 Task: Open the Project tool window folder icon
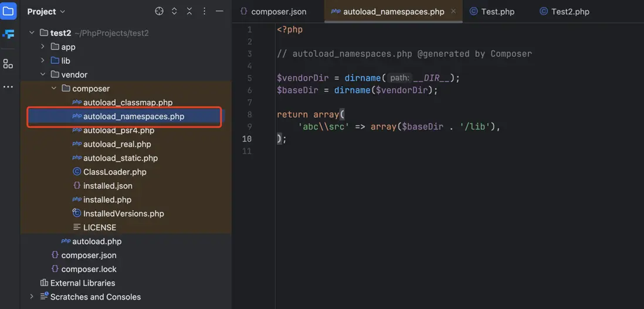point(8,11)
